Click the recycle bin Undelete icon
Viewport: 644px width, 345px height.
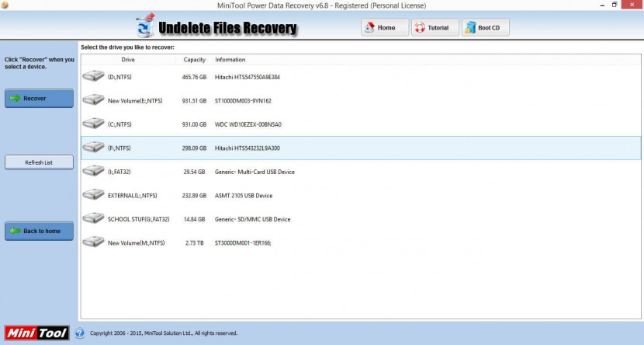pos(145,26)
